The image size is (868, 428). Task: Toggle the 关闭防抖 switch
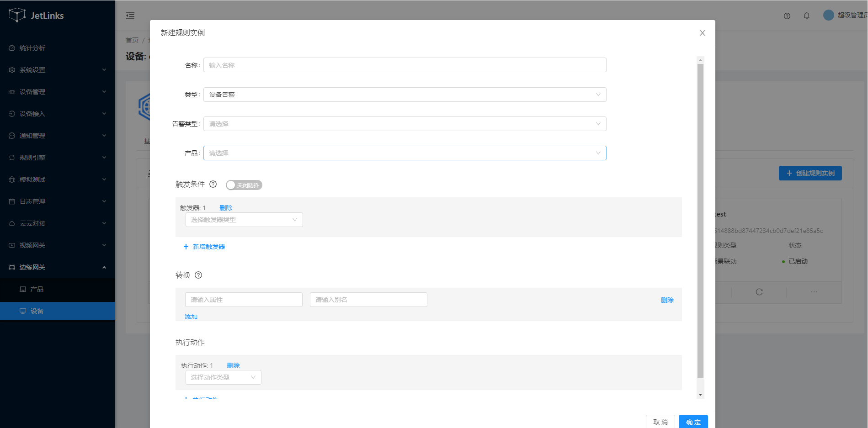[x=244, y=185]
